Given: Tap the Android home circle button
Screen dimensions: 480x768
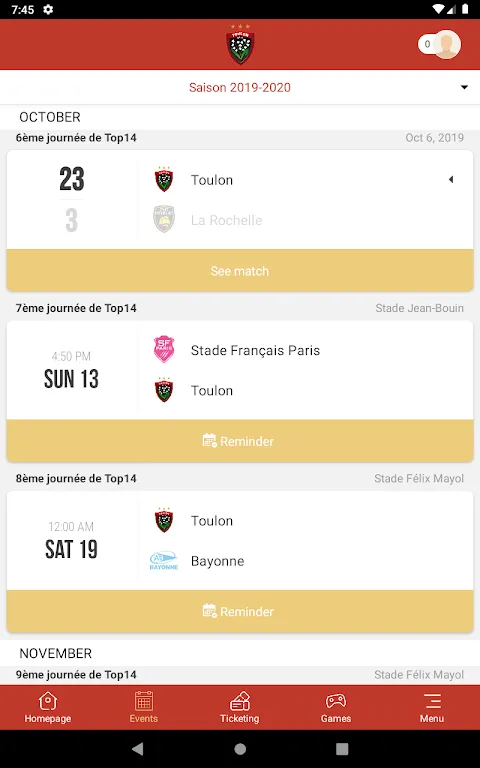Looking at the screenshot, I should [240, 748].
